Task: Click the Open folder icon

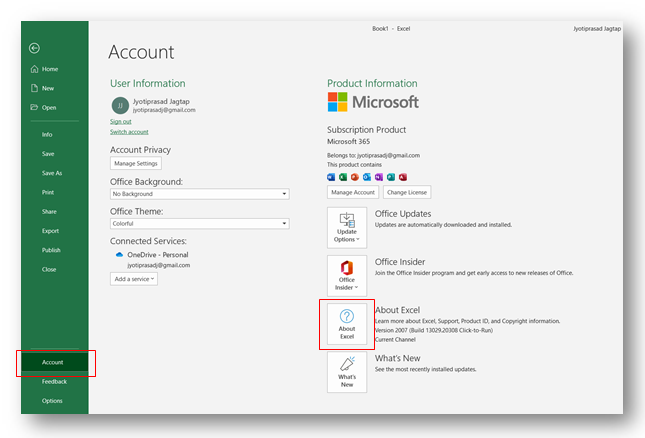Action: [x=34, y=107]
